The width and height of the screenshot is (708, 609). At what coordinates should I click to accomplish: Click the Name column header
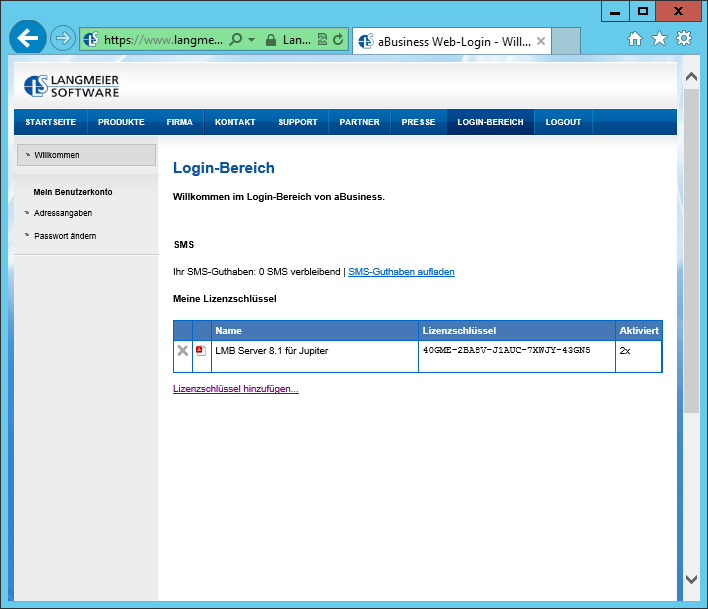(x=315, y=330)
